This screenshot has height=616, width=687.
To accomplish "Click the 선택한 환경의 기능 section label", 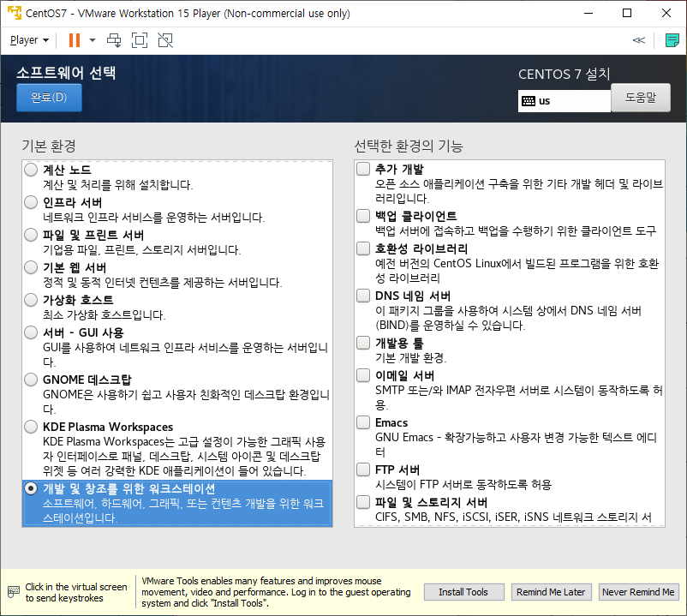I will point(409,146).
